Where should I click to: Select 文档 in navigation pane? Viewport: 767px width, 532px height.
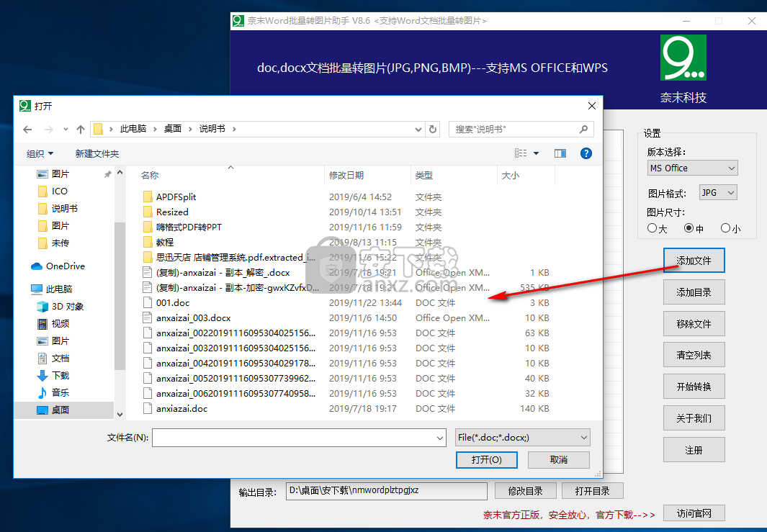60,358
